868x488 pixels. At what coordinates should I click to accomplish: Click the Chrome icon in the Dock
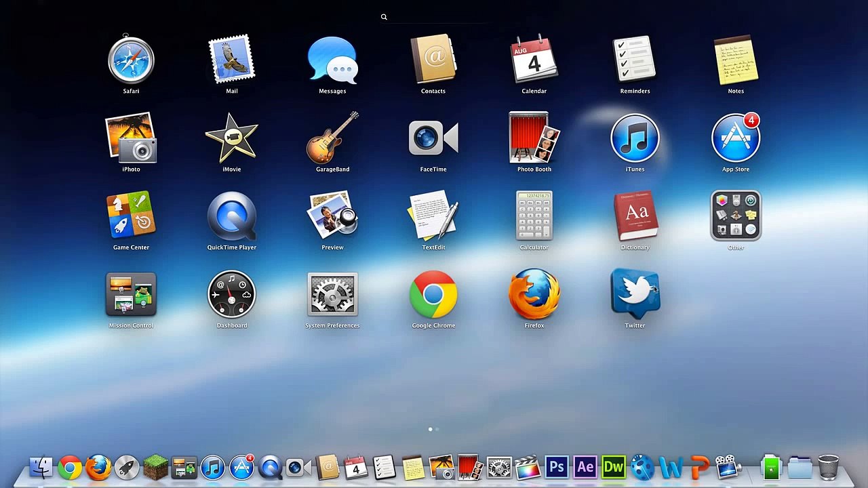pyautogui.click(x=69, y=467)
